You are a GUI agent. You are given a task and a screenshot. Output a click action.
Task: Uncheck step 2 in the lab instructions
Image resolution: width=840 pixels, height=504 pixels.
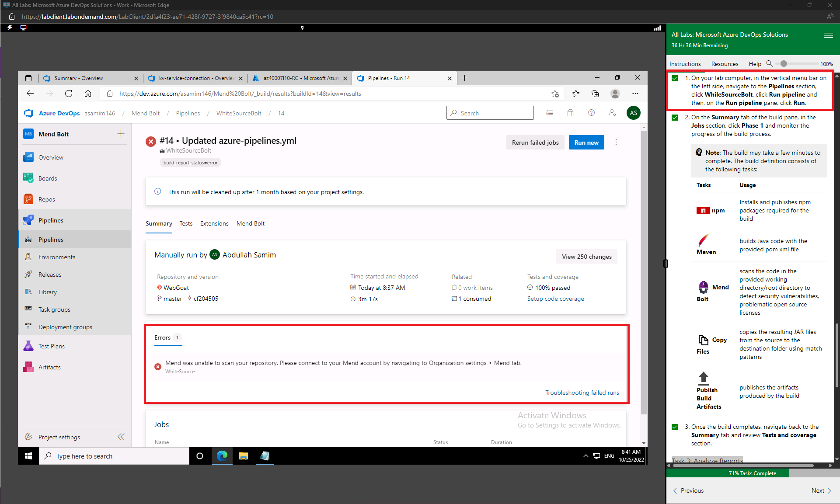[x=674, y=118]
